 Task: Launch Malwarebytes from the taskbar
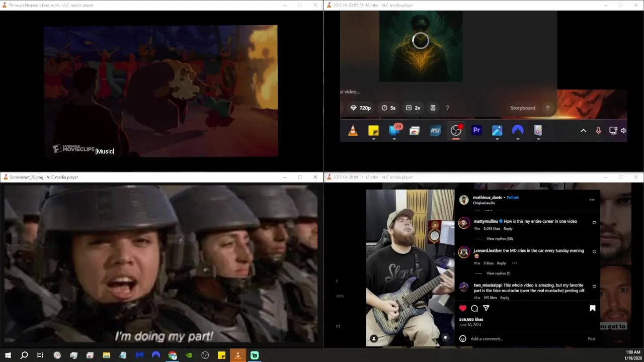pyautogui.click(x=139, y=355)
